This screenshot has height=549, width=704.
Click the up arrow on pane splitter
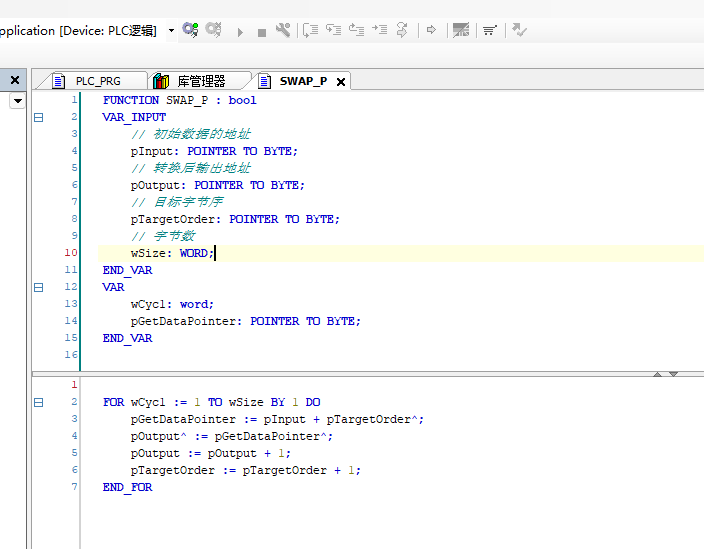pos(657,374)
